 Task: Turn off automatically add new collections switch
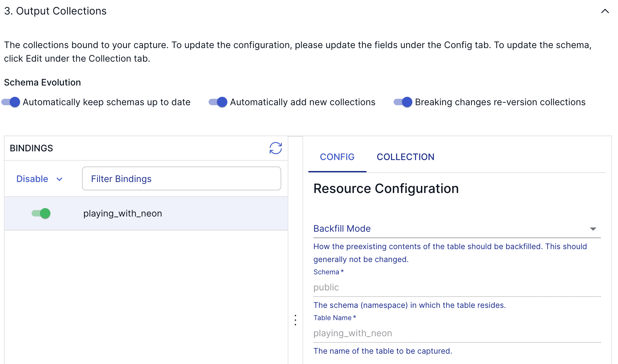218,102
